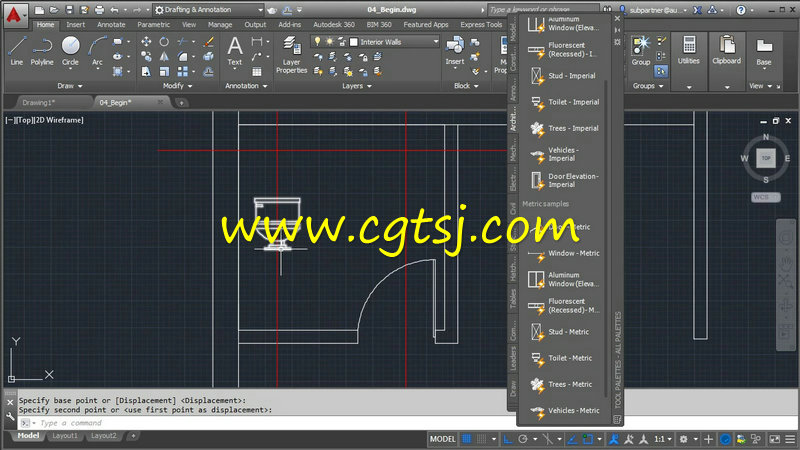Open Layer Properties manager

click(291, 55)
